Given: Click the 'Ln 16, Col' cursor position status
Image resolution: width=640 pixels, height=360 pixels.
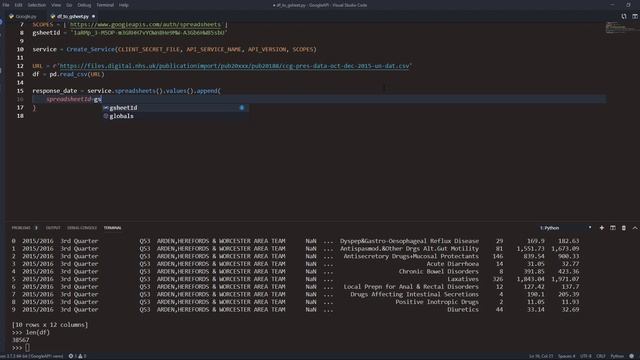Looking at the screenshot, I should (541, 356).
